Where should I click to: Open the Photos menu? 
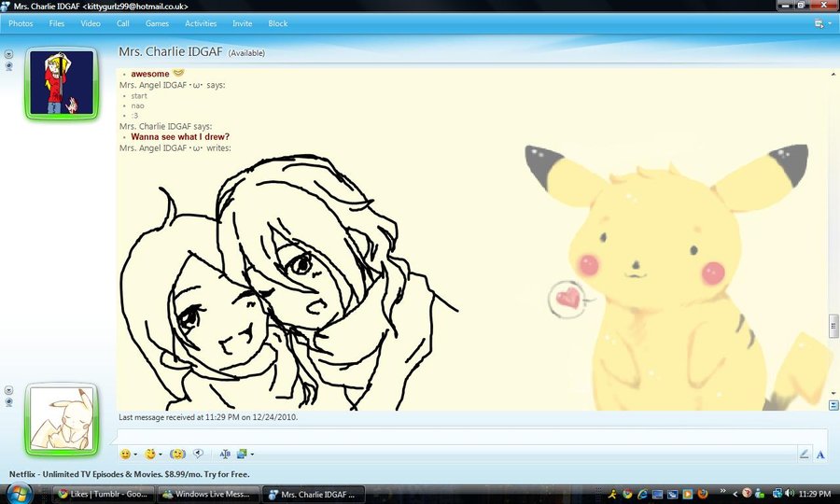pyautogui.click(x=21, y=23)
